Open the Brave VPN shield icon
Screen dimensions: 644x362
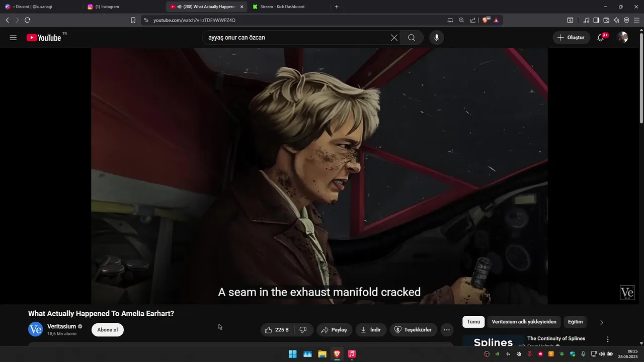626,20
